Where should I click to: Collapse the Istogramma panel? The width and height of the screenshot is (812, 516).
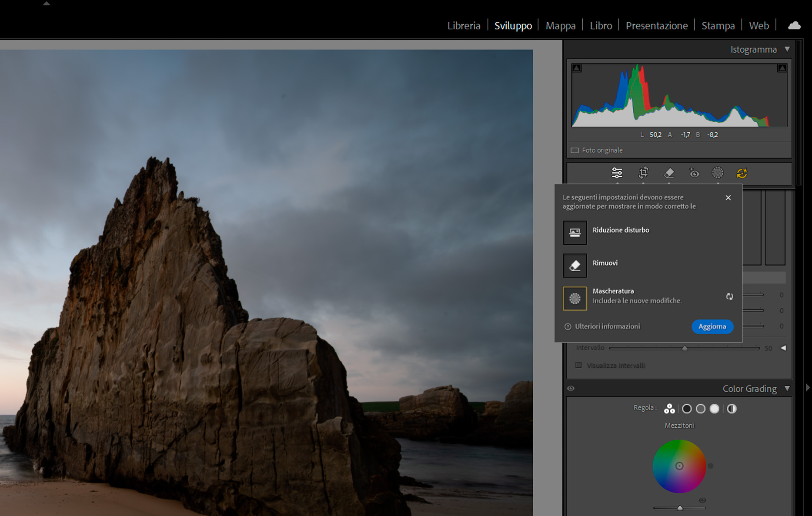(787, 49)
